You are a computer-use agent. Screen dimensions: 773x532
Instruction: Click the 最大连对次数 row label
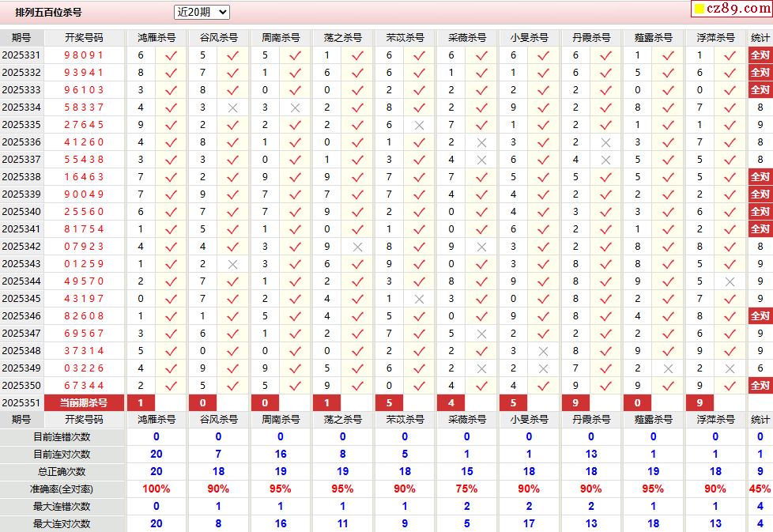coord(62,523)
